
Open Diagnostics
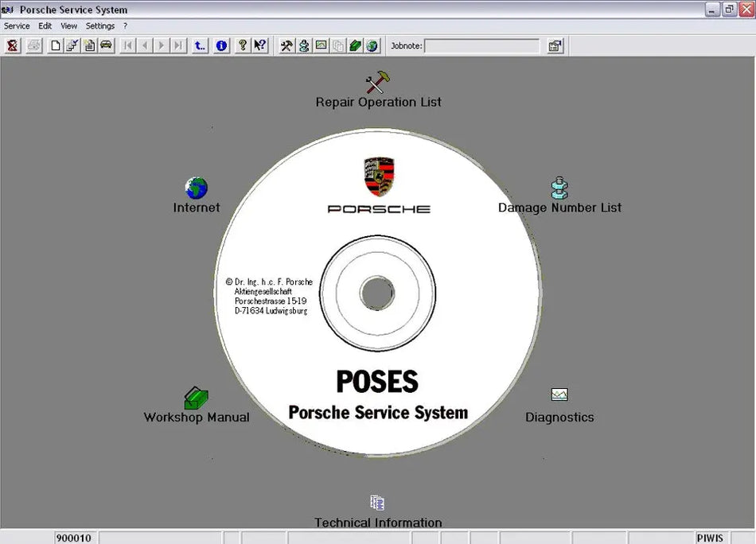click(559, 395)
